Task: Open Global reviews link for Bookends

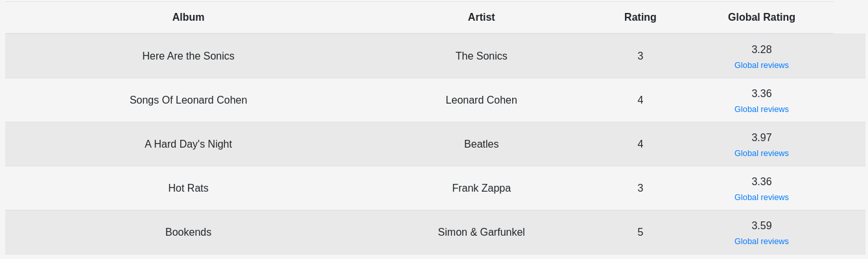Action: coord(761,242)
